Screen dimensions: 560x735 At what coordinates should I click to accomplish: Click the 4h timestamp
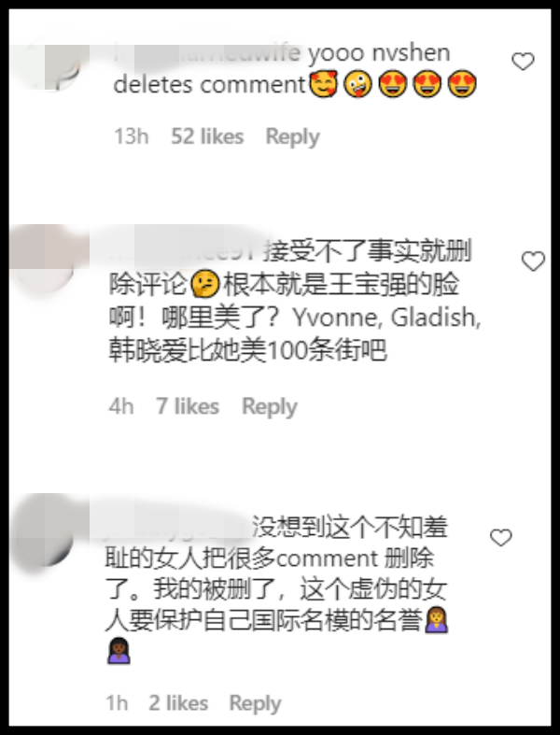[121, 406]
